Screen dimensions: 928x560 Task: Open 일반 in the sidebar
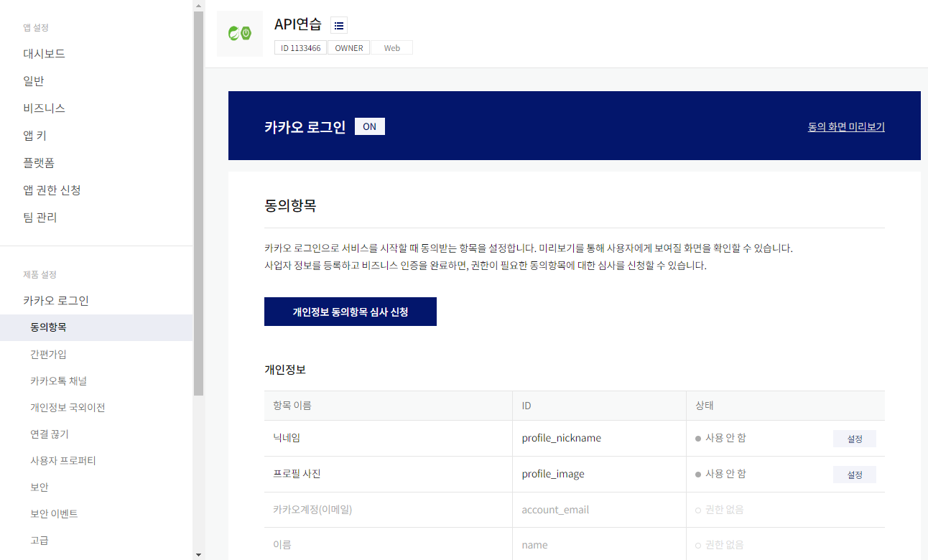[34, 81]
